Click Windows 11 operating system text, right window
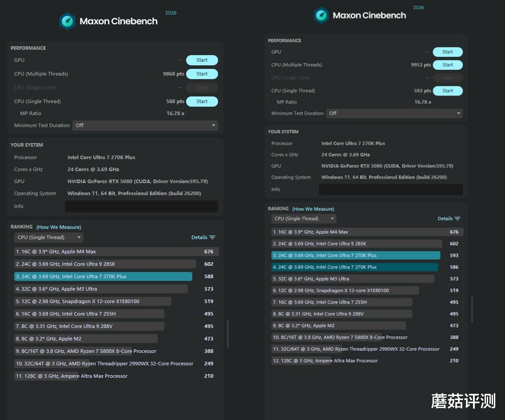 384,177
